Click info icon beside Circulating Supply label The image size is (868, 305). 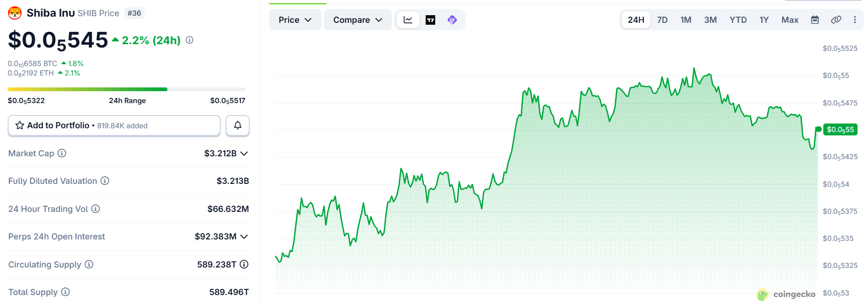(x=89, y=264)
